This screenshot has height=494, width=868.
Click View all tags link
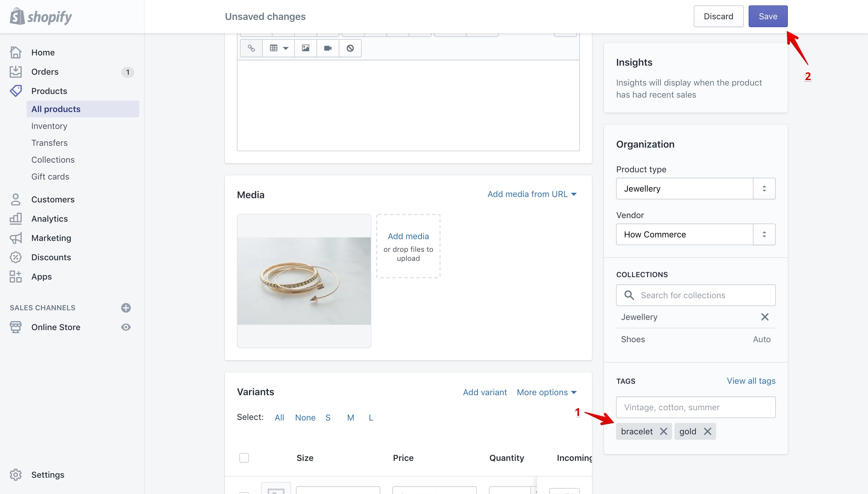751,381
